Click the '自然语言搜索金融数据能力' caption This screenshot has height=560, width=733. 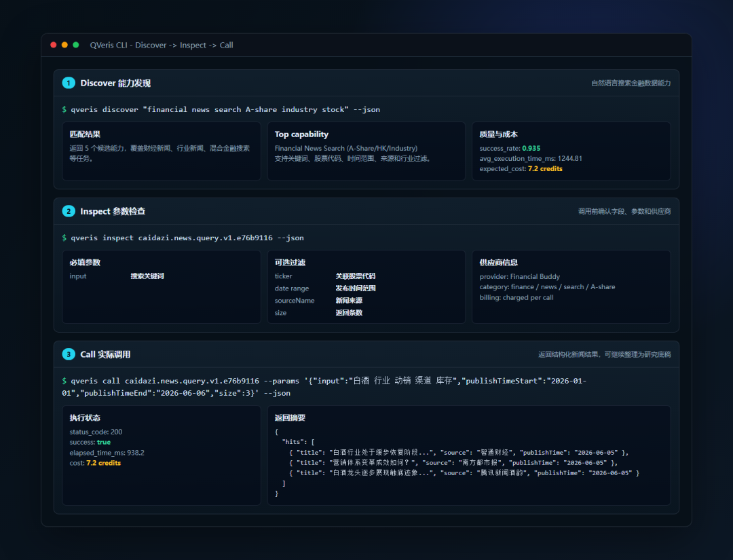631,83
